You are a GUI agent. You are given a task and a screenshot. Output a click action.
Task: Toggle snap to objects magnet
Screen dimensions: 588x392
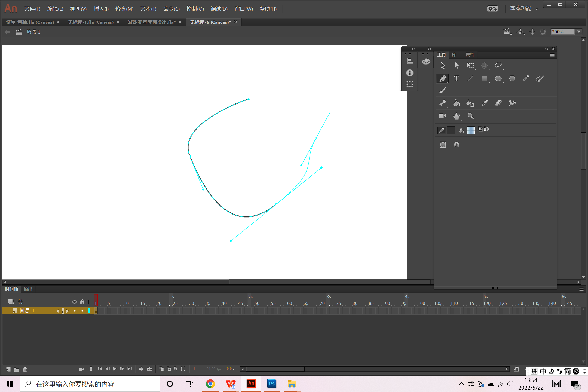click(457, 145)
